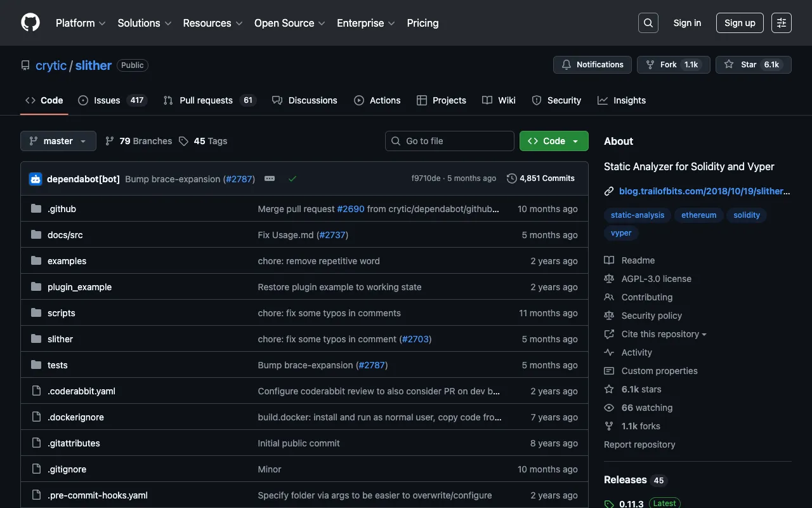Click the branches icon next to 79 Branches
The width and height of the screenshot is (812, 508).
(x=108, y=140)
